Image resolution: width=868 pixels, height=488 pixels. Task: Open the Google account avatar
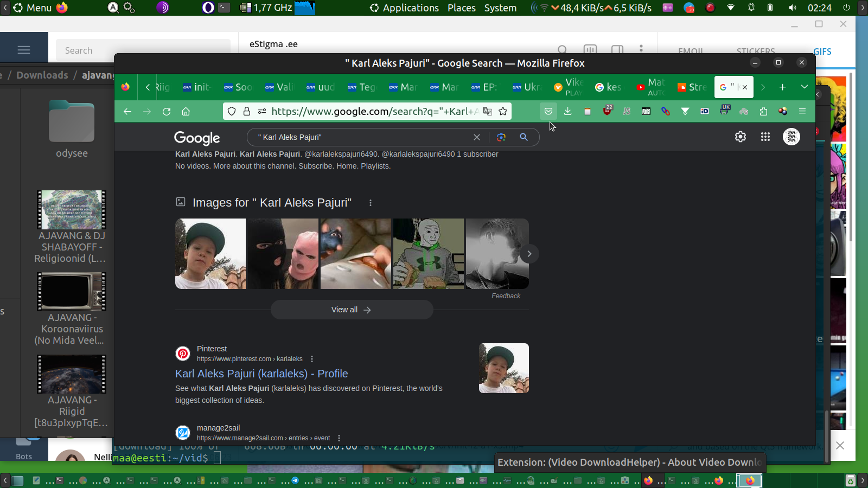click(x=792, y=137)
